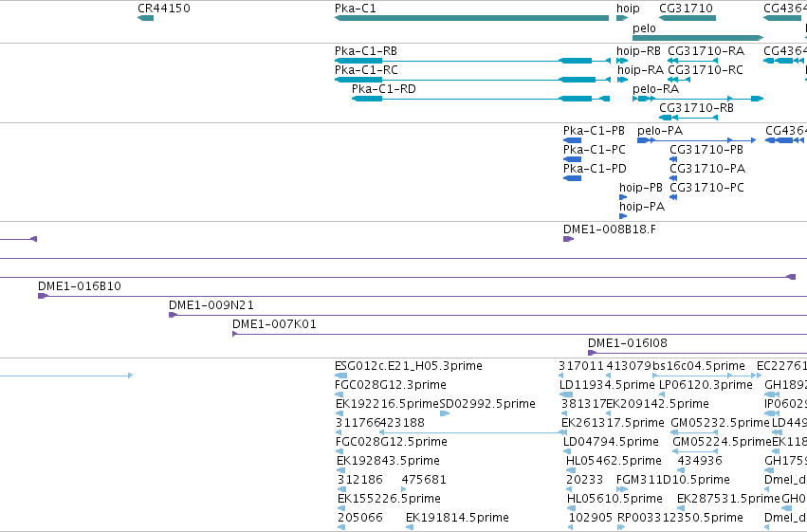This screenshot has height=532, width=807.
Task: Click the hoip gene label
Action: point(628,9)
